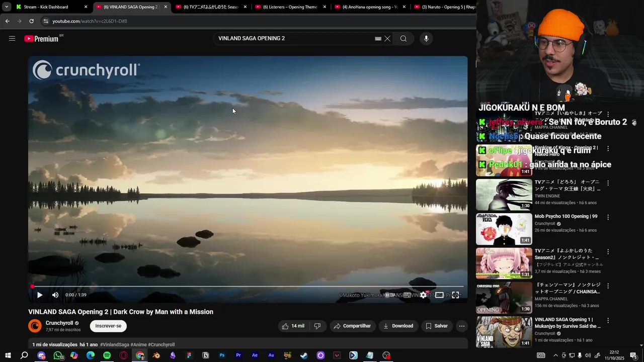Open Windows Start menu
Screen dimensions: 644x362
[8, 355]
